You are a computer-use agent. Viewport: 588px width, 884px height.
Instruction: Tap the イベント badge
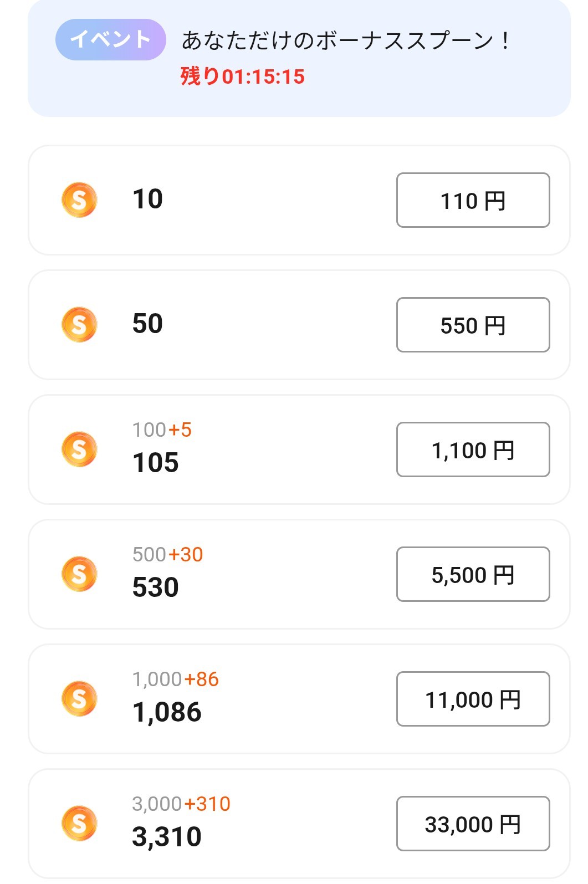tap(110, 39)
